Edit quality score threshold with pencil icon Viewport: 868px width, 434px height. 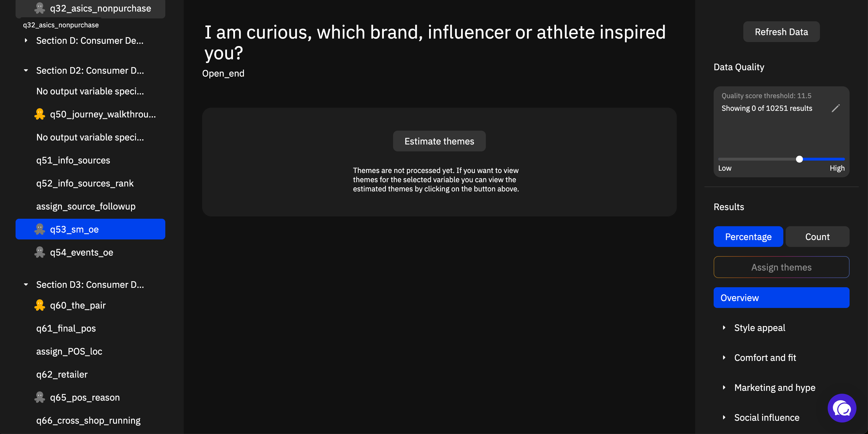[x=836, y=108]
